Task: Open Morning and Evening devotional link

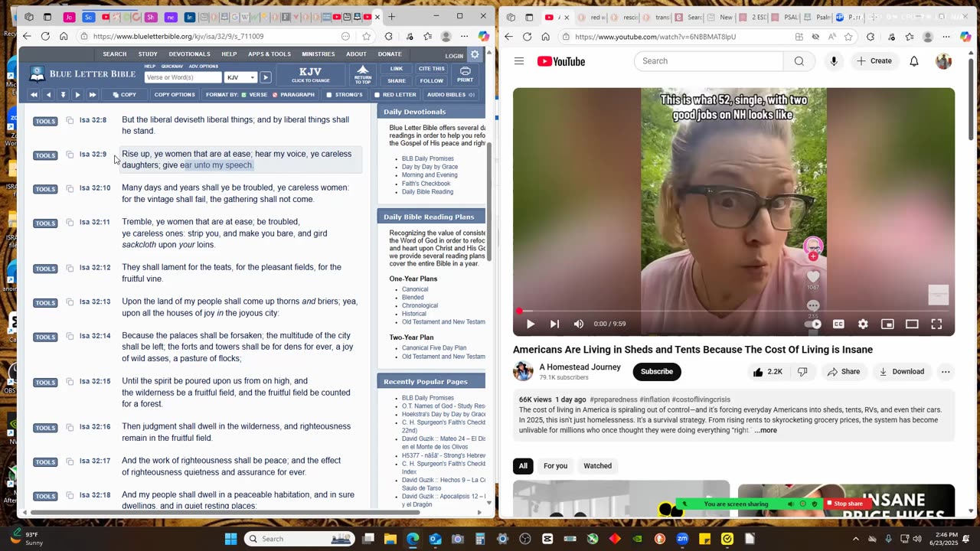Action: (x=430, y=175)
